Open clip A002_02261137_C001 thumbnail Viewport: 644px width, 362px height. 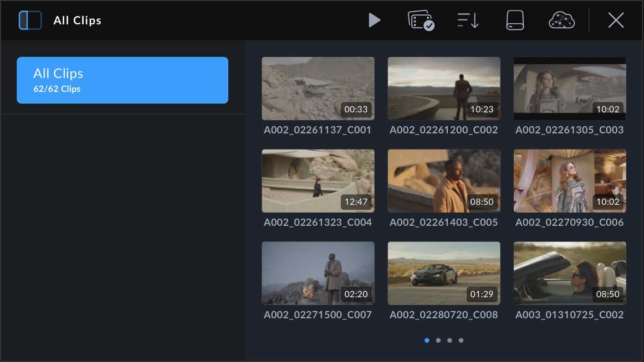click(x=318, y=89)
